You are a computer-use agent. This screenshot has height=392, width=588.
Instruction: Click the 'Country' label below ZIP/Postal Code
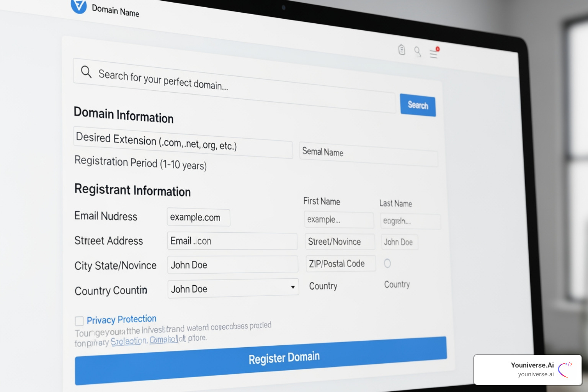pyautogui.click(x=323, y=286)
